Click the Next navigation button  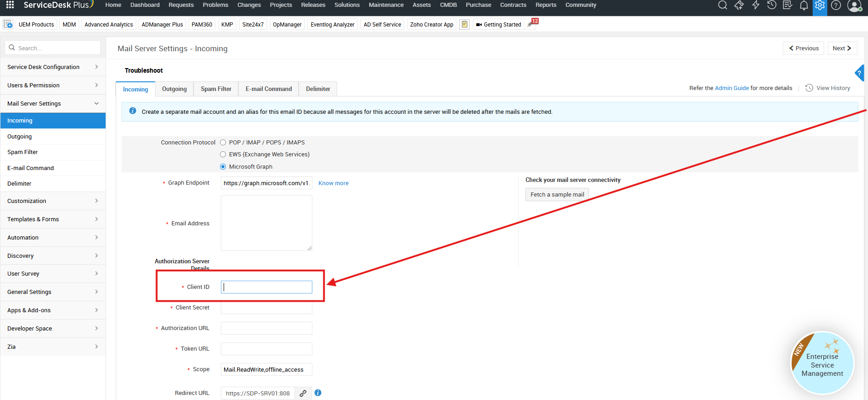(842, 48)
